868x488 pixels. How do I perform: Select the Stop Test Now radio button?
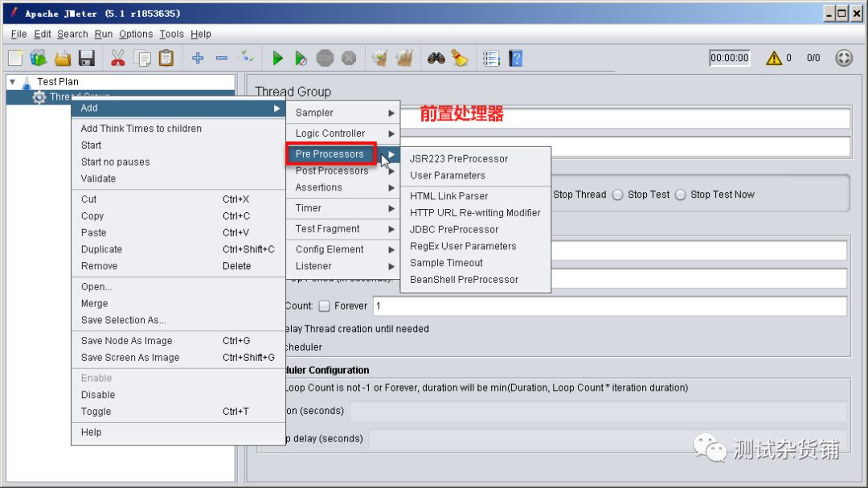pyautogui.click(x=681, y=195)
